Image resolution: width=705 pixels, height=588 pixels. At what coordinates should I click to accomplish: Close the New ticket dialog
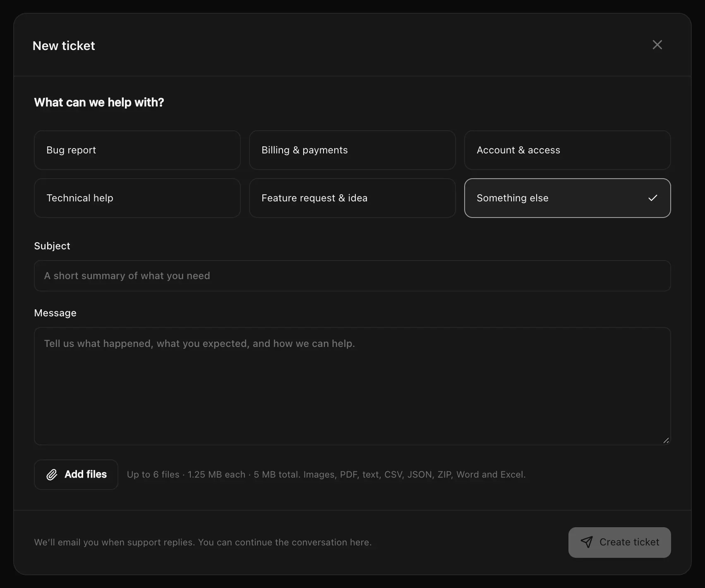657,45
